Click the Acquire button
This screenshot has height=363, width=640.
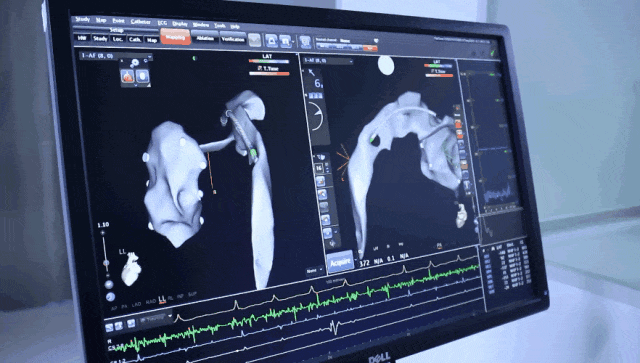click(x=340, y=262)
